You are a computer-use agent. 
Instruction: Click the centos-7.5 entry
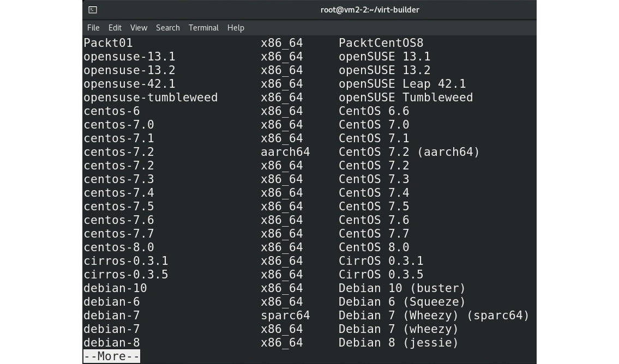point(119,207)
